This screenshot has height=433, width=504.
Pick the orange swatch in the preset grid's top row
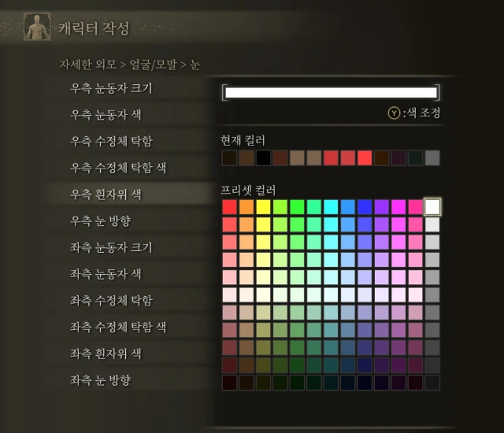tap(246, 207)
